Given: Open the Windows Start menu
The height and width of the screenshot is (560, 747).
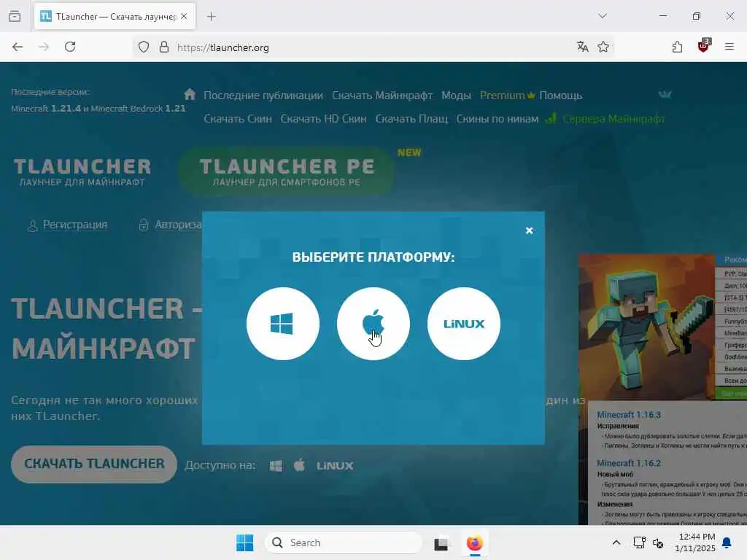Looking at the screenshot, I should (x=245, y=542).
